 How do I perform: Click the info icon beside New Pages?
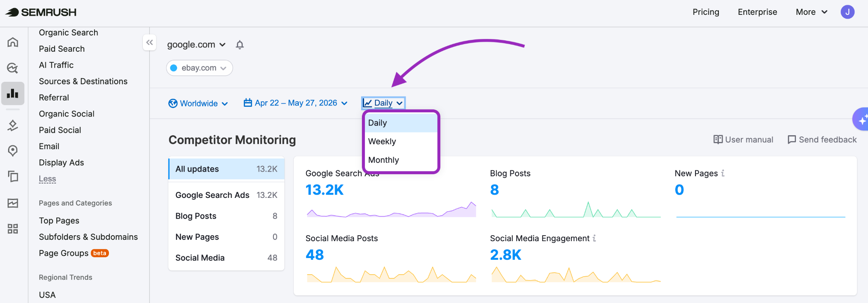[723, 173]
